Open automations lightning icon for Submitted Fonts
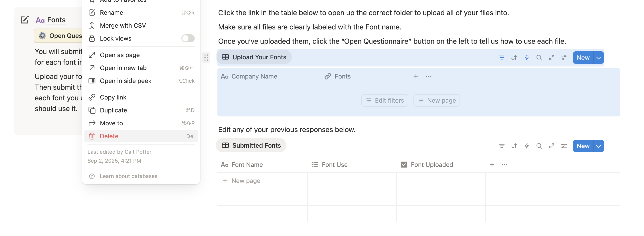 pos(527,146)
